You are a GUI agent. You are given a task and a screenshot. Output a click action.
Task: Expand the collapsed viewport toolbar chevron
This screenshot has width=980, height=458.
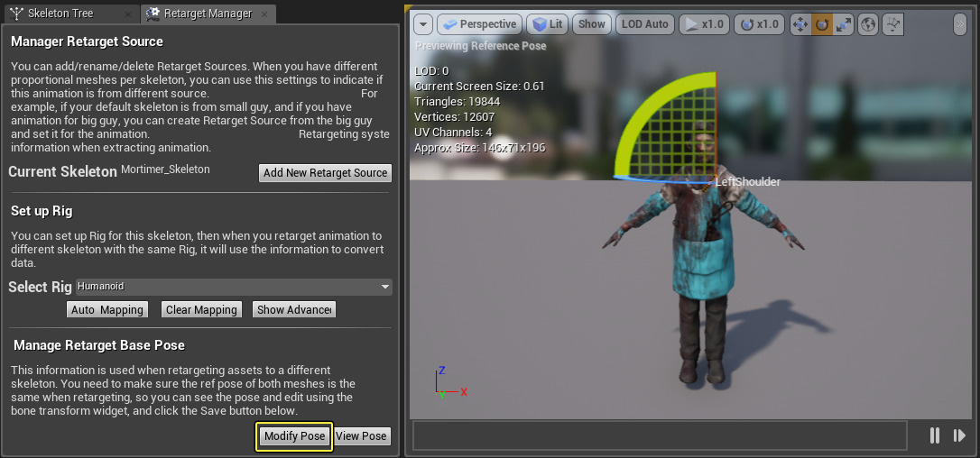(x=959, y=24)
